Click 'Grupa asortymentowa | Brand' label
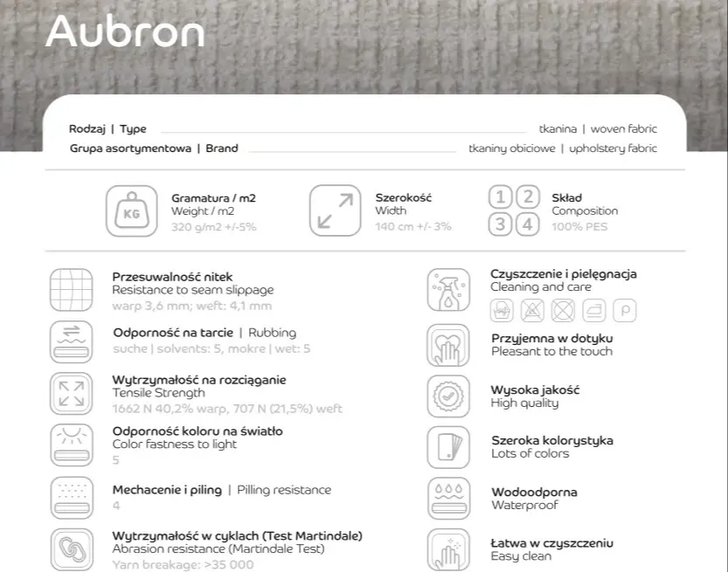728x572 pixels. coord(154,148)
